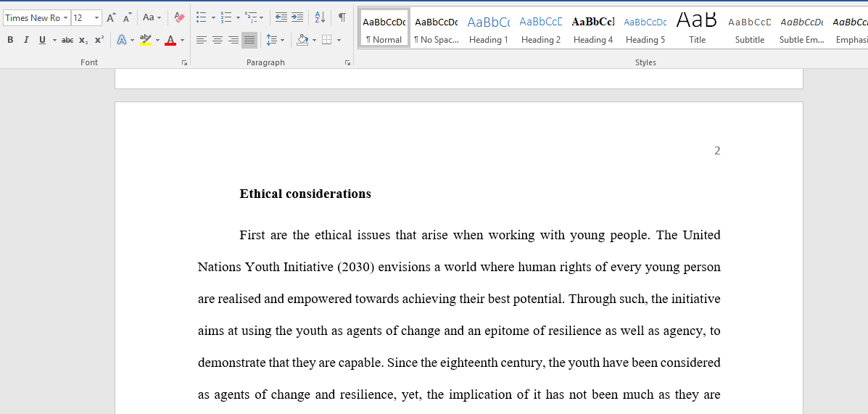This screenshot has height=414, width=868.
Task: Toggle strikethrough formatting
Action: click(x=67, y=40)
